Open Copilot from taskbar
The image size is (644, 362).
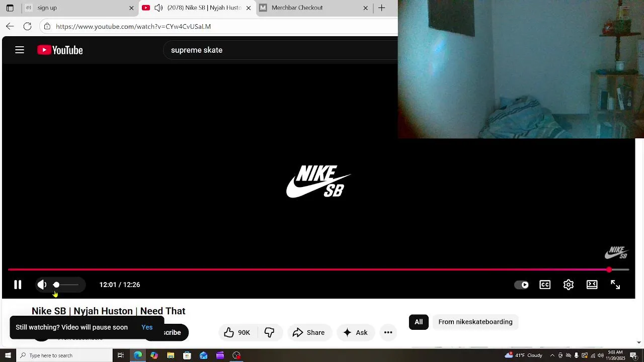coord(154,355)
